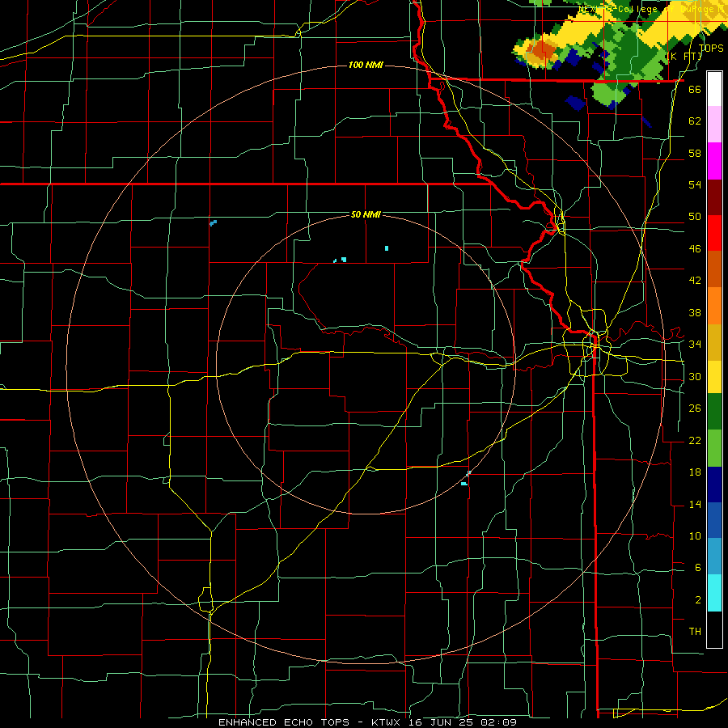Select the yellow swatch in the legend
This screenshot has width=728, height=728.
coord(714,377)
